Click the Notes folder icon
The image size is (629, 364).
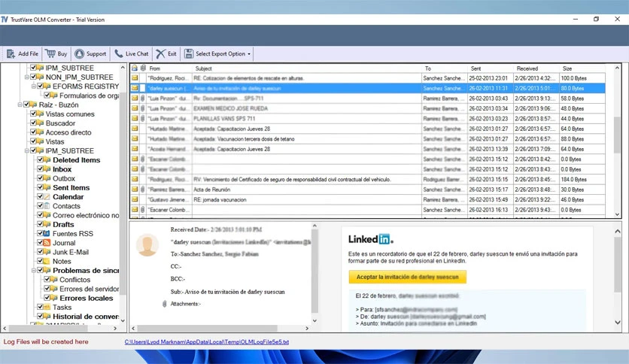pos(47,261)
